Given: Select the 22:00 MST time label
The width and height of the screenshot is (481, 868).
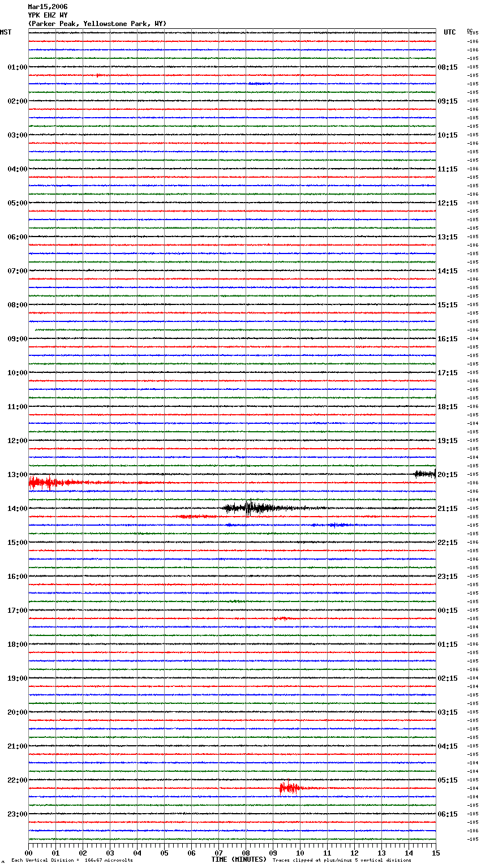Looking at the screenshot, I should [18, 780].
